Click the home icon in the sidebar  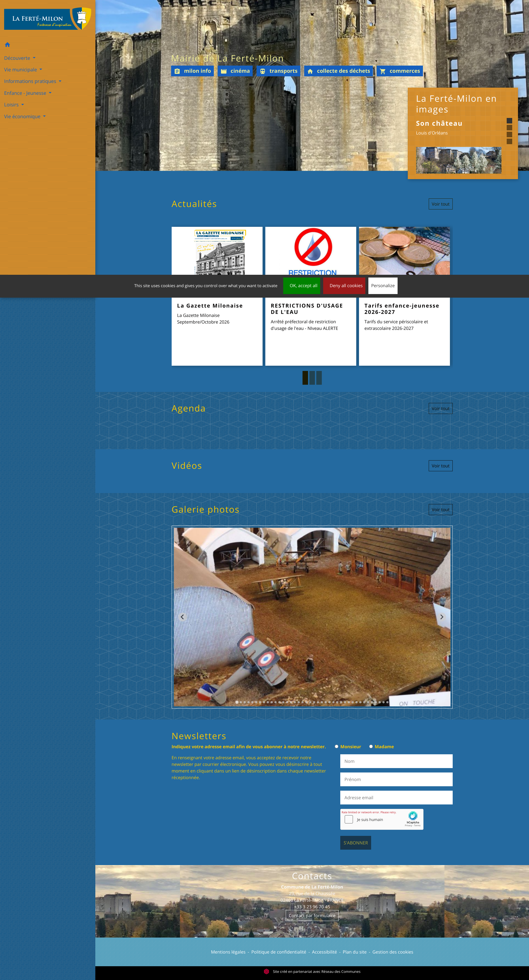(x=7, y=45)
